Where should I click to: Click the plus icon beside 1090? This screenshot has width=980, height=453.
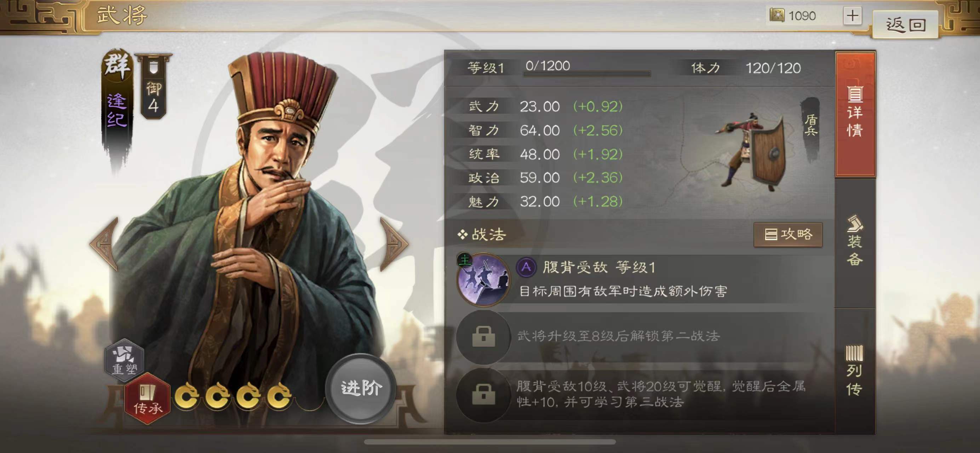coord(853,16)
